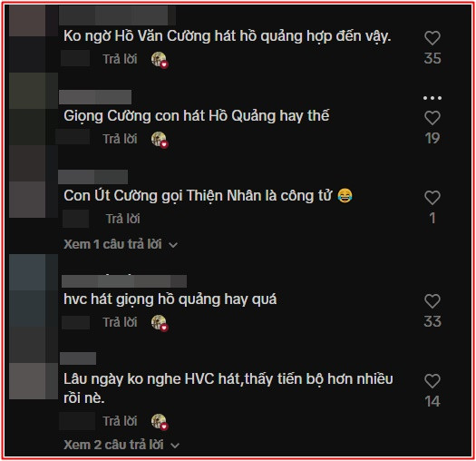476x461 pixels.
Task: Reply to the 'Con Út Cường' comment
Action: point(123,219)
